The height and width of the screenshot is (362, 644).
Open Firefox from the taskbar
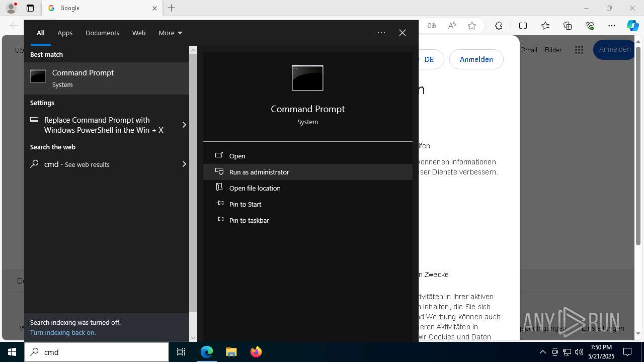tap(256, 352)
